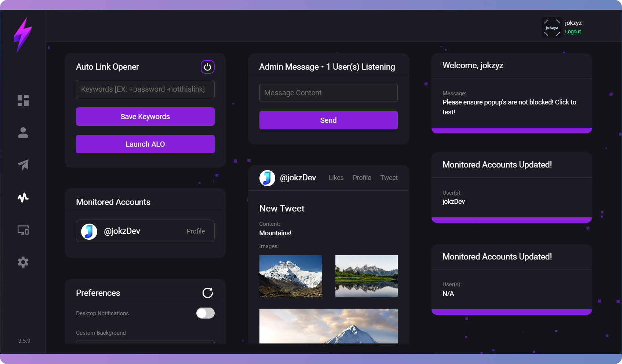Click the Logout link

pos(572,32)
